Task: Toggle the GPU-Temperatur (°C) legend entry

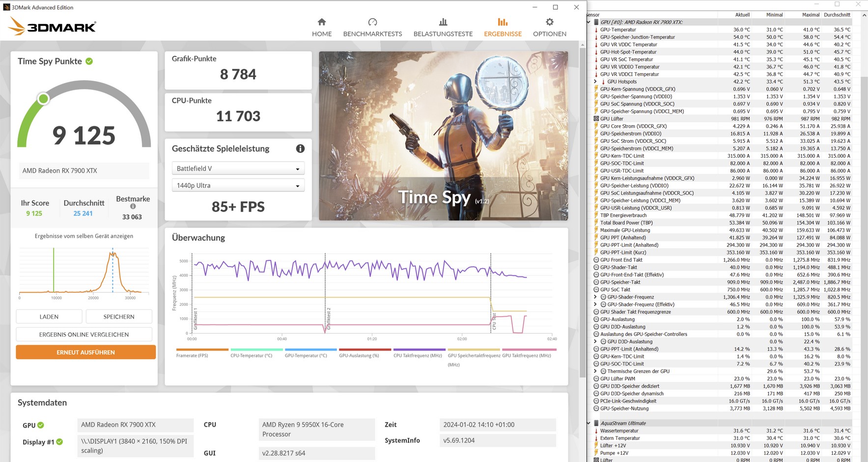Action: pyautogui.click(x=310, y=353)
